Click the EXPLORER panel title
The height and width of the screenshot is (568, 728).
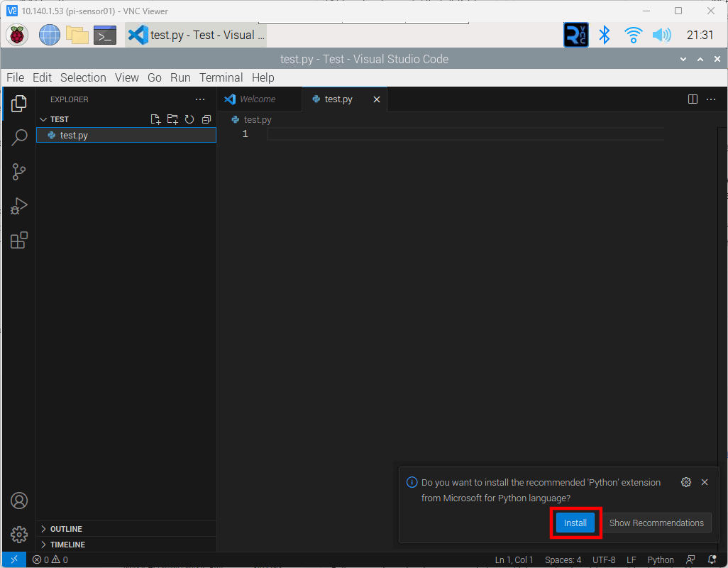click(69, 99)
